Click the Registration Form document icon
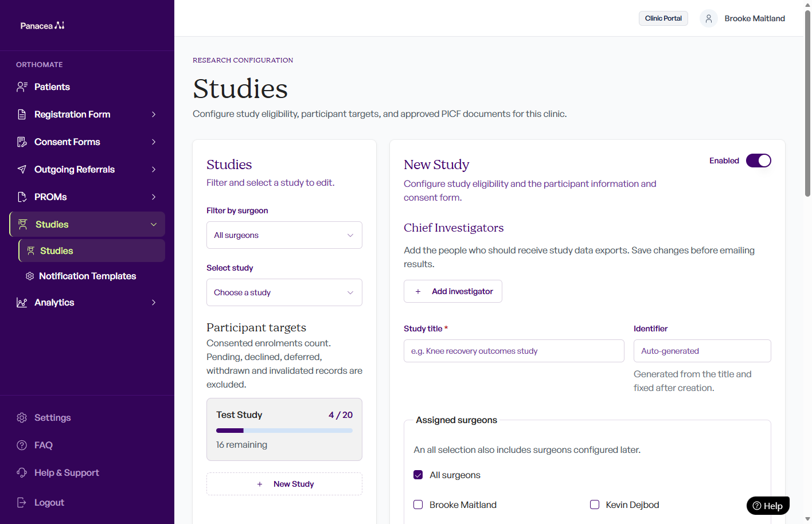The image size is (812, 524). [x=22, y=114]
